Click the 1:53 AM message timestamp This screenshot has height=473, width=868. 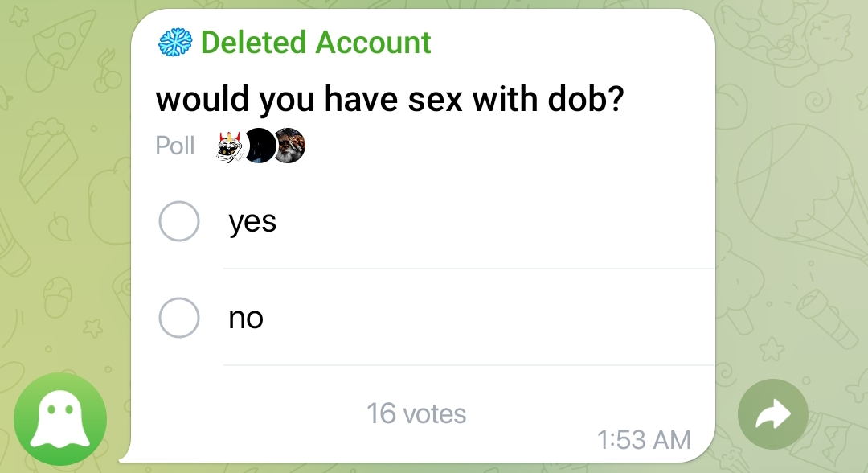coord(644,440)
